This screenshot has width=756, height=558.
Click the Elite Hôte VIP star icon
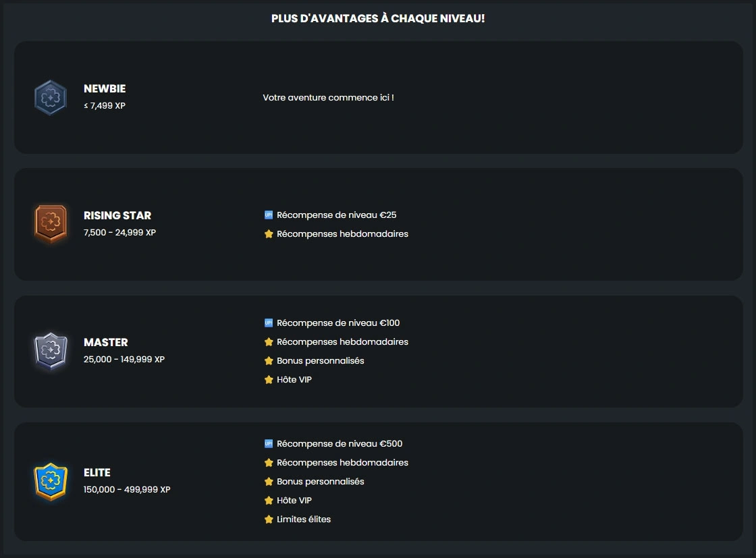click(269, 501)
